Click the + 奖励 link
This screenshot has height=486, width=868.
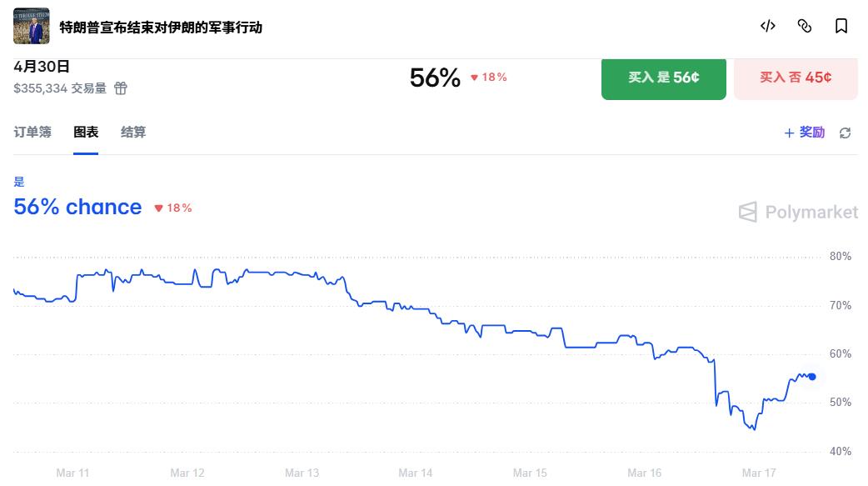pos(805,133)
